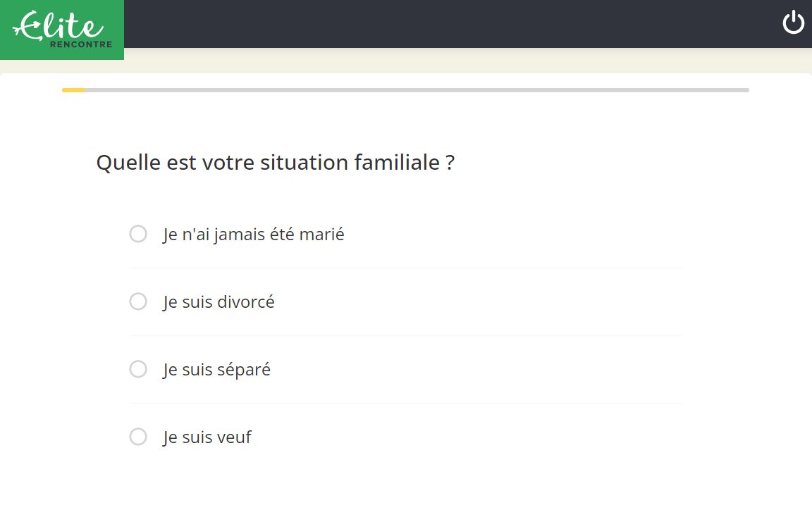Click the 'Je suis veuf' label text

[x=207, y=437]
